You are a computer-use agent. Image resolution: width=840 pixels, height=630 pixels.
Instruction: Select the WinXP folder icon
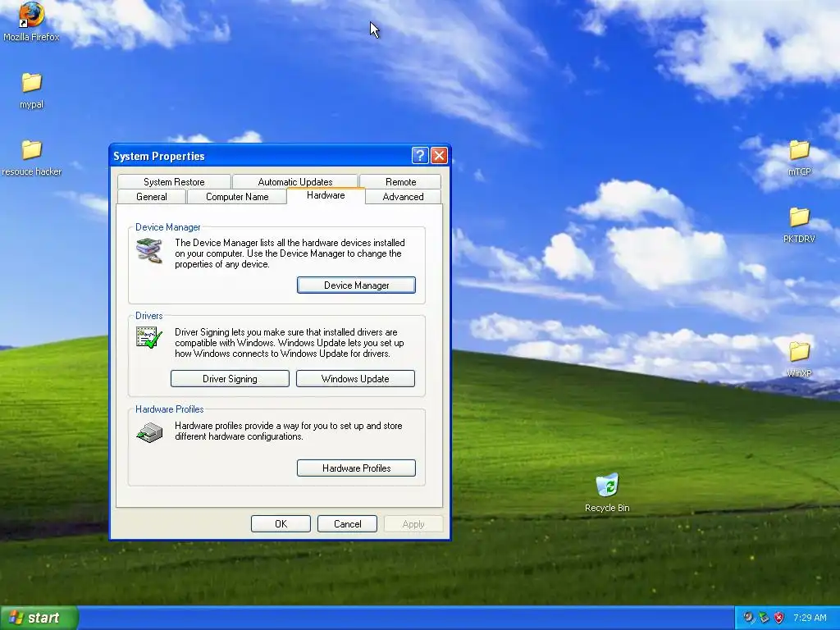(x=799, y=351)
